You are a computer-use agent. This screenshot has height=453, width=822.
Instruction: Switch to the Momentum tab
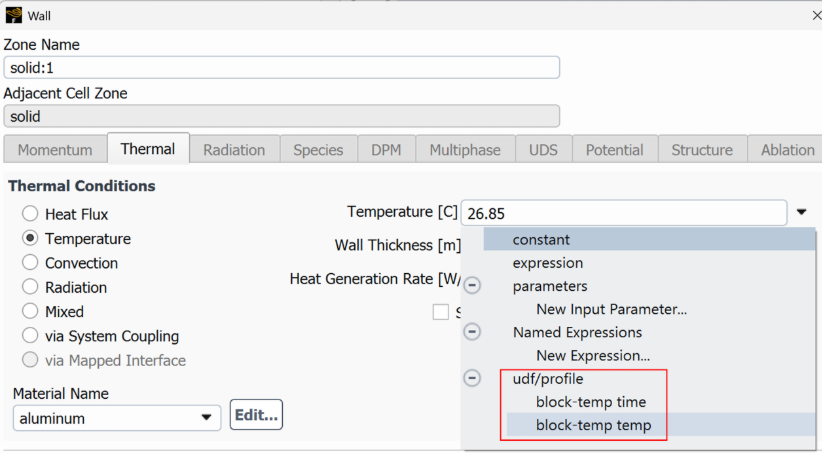pos(55,150)
